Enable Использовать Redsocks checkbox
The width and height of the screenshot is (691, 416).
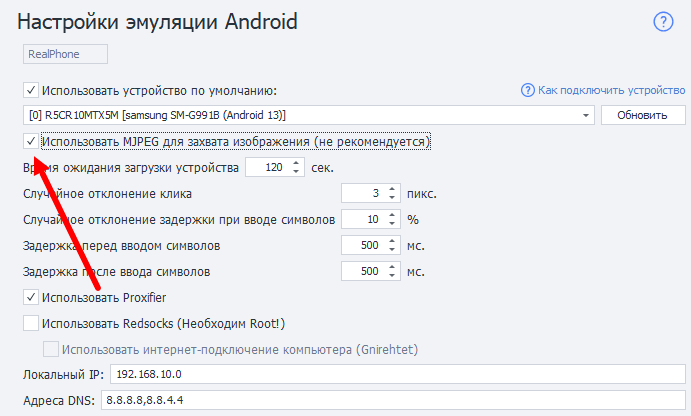tap(31, 323)
